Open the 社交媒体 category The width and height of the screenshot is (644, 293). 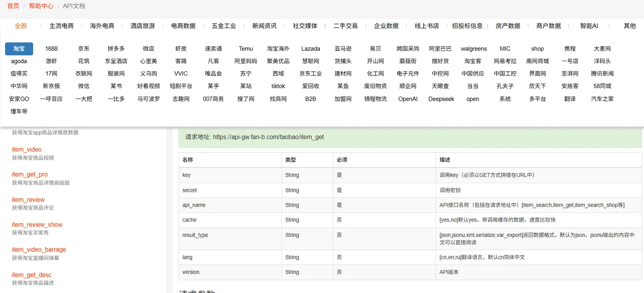click(305, 26)
